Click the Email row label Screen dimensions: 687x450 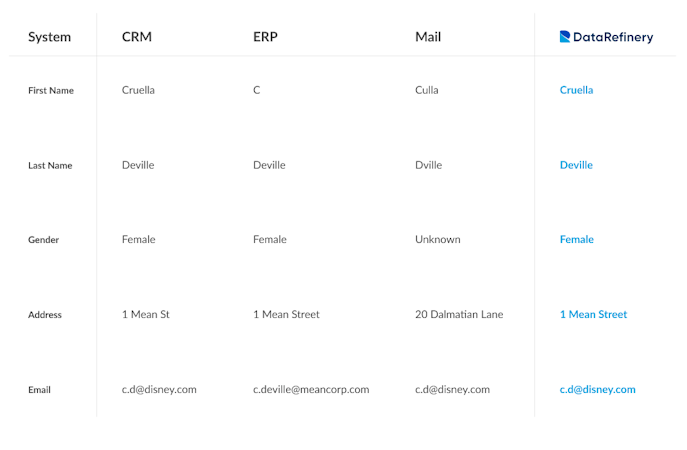[39, 390]
